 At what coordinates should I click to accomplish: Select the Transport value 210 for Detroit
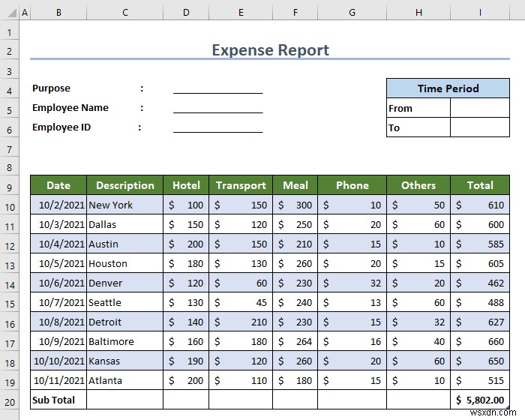pos(241,322)
